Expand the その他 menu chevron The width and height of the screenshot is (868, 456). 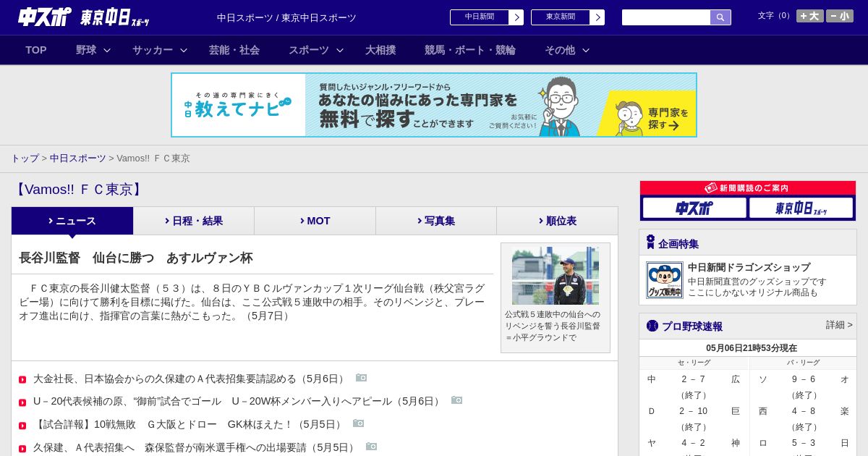[586, 51]
